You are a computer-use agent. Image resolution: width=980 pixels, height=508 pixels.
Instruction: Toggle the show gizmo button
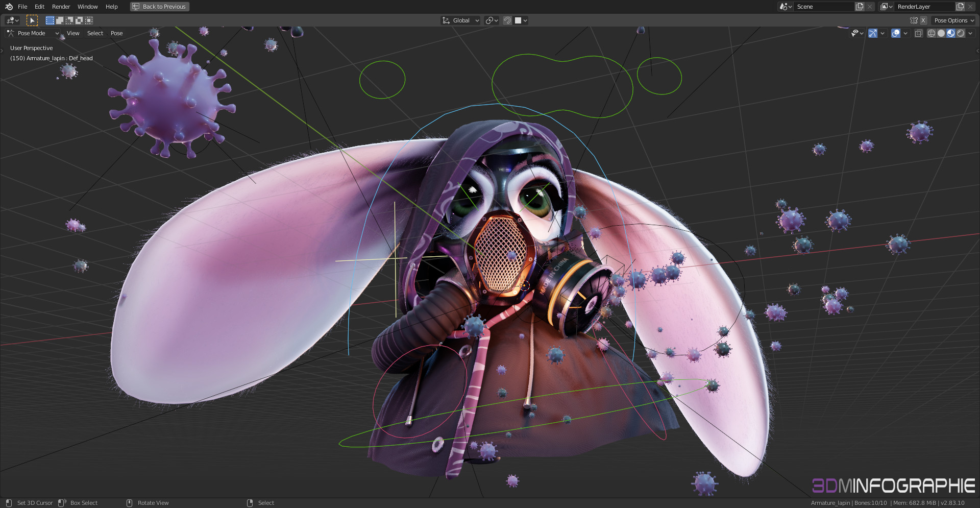coord(873,33)
